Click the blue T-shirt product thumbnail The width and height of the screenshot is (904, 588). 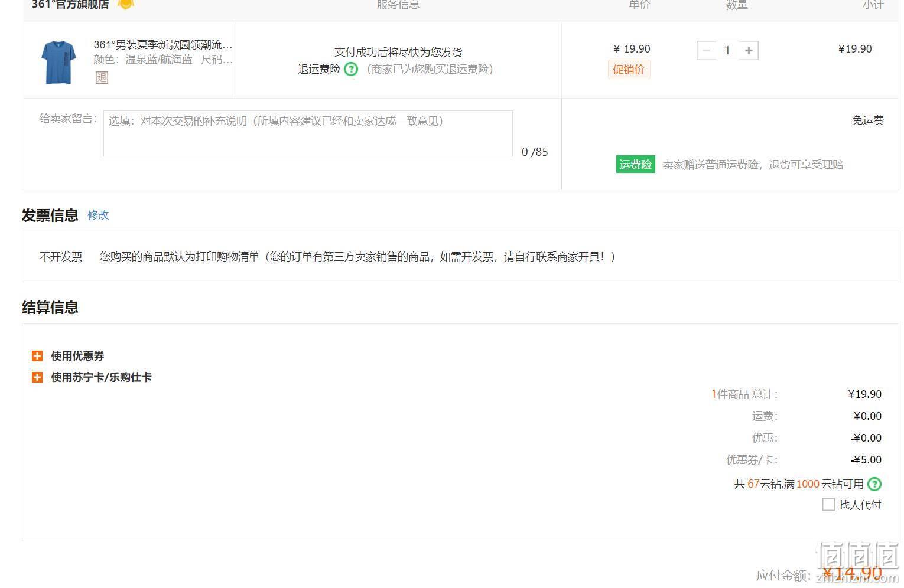pos(58,61)
